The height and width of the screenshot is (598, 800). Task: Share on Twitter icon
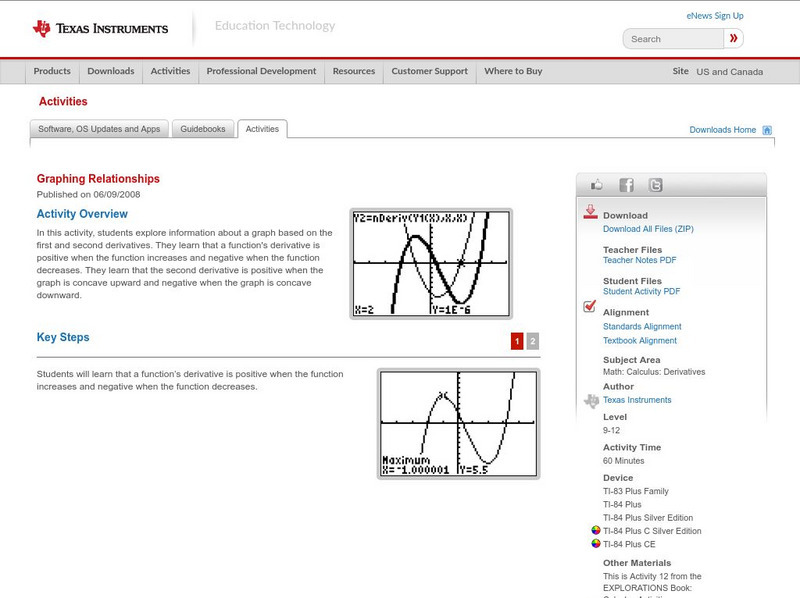click(656, 185)
